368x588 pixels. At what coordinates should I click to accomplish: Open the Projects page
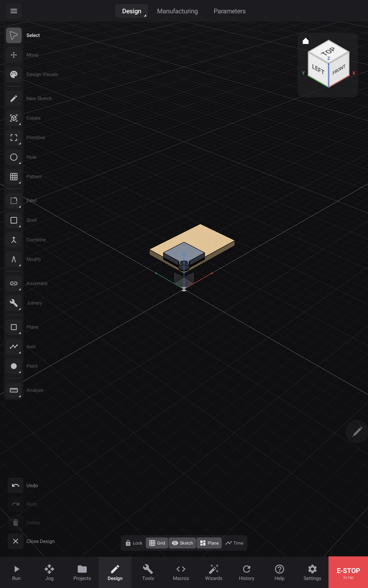(82, 572)
